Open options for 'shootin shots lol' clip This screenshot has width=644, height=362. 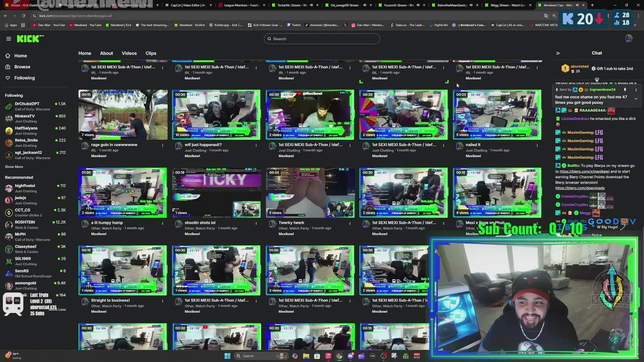256,223
